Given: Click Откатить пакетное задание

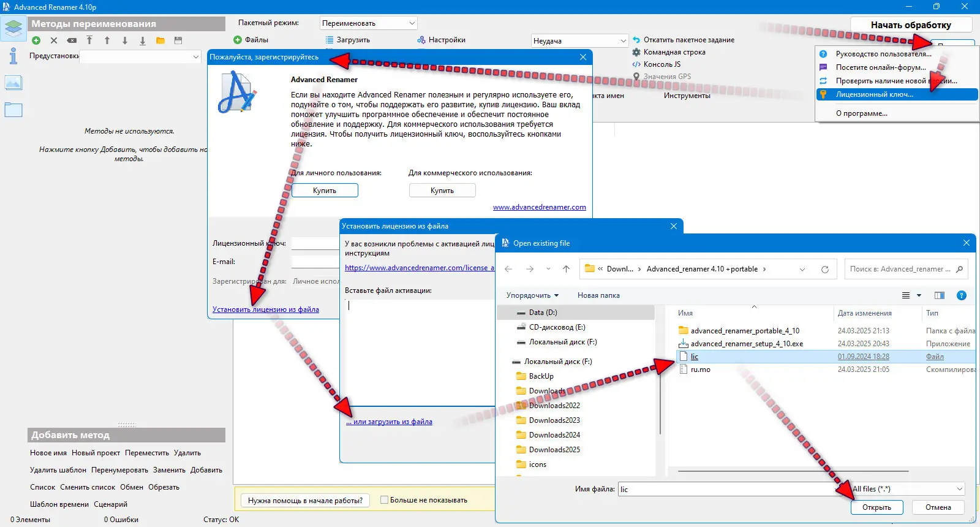Looking at the screenshot, I should click(684, 40).
